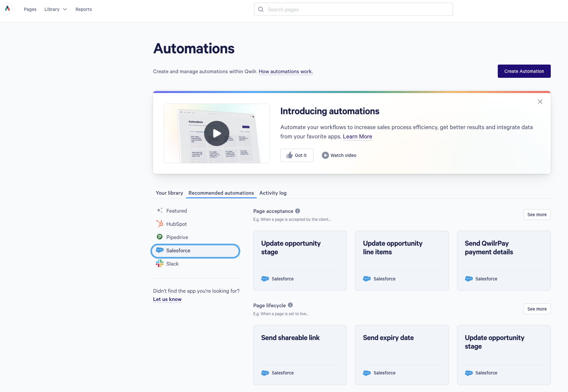Click the Page acceptance section title
The width and height of the screenshot is (568, 392).
click(x=273, y=211)
